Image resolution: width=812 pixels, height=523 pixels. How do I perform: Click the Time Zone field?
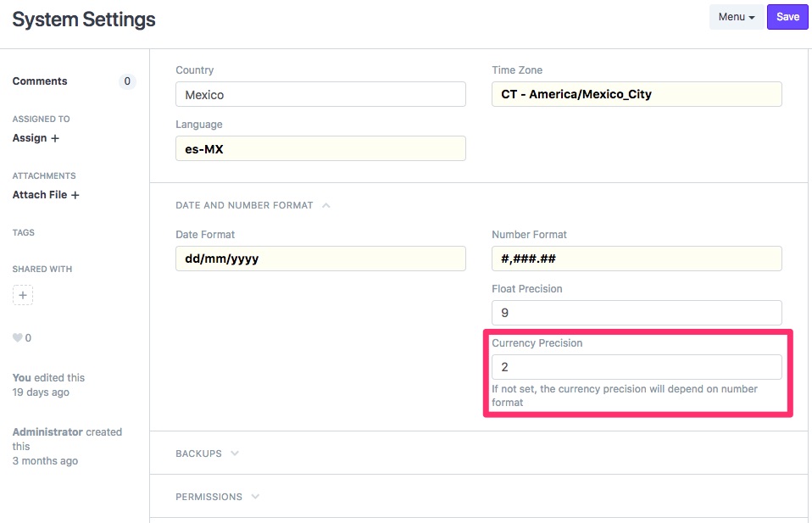point(636,94)
